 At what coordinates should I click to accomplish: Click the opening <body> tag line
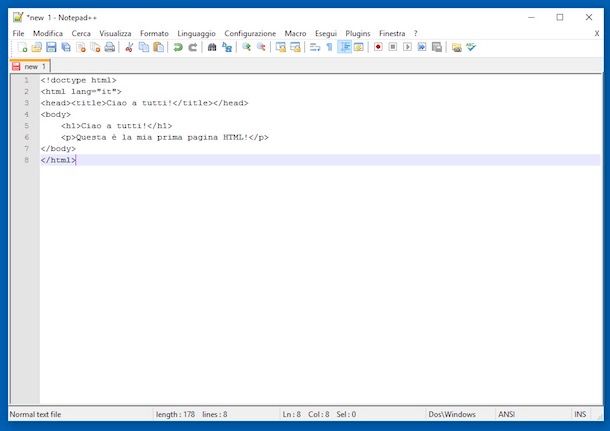click(x=56, y=114)
